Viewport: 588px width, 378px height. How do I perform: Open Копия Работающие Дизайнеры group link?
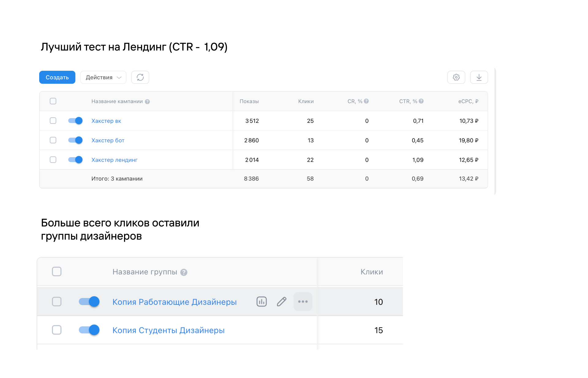[174, 302]
